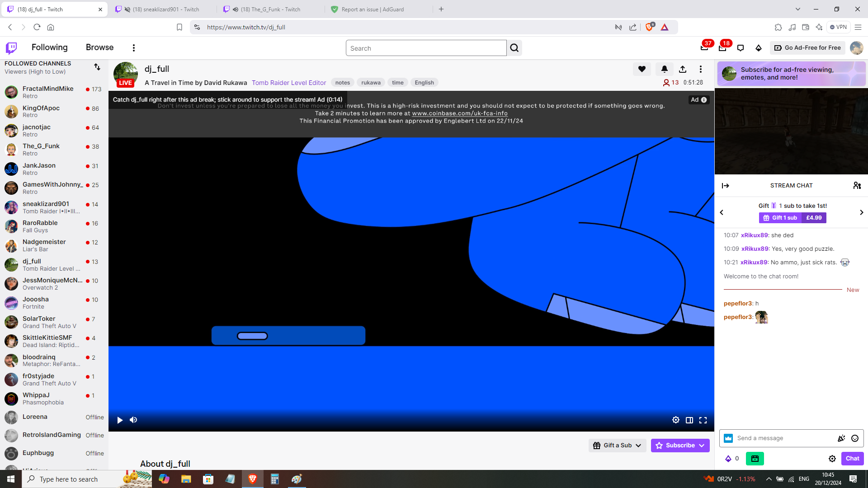Switch to the Browse tab
Screen dimensions: 868x488
coord(99,47)
